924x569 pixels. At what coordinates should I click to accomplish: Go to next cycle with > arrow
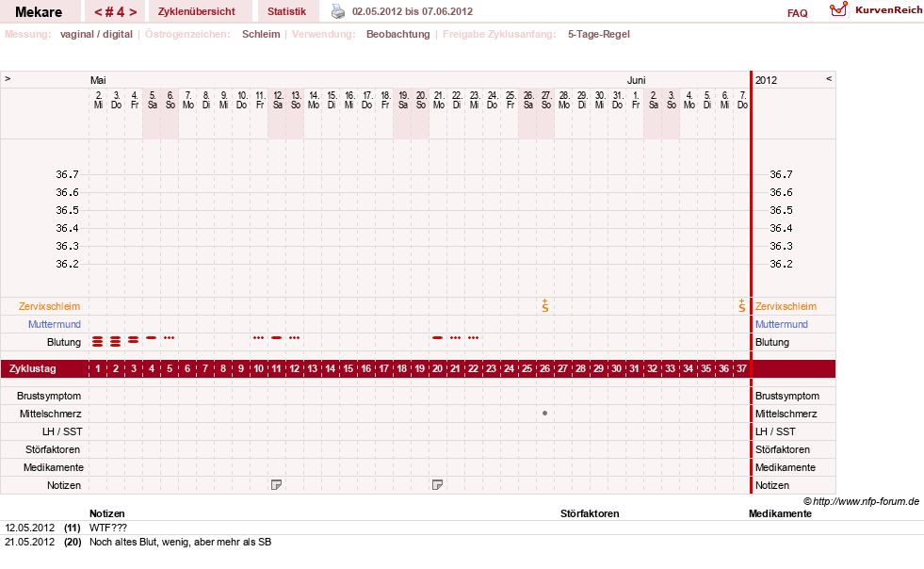pyautogui.click(x=133, y=12)
